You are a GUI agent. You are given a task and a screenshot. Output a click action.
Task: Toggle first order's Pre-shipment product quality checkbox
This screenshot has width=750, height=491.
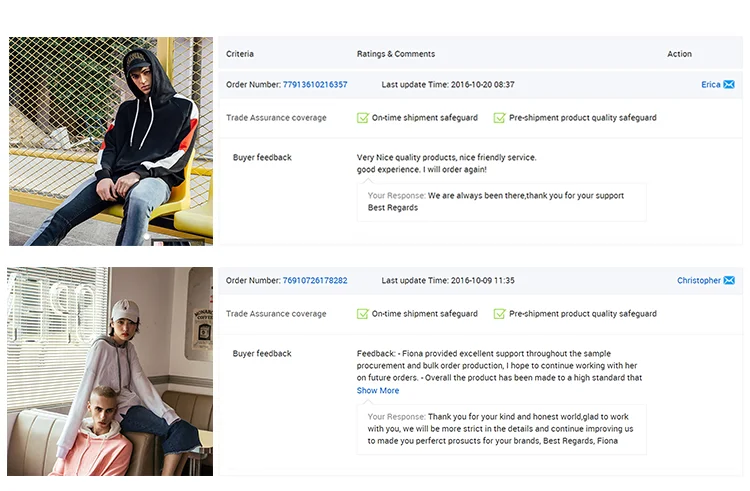tap(499, 118)
